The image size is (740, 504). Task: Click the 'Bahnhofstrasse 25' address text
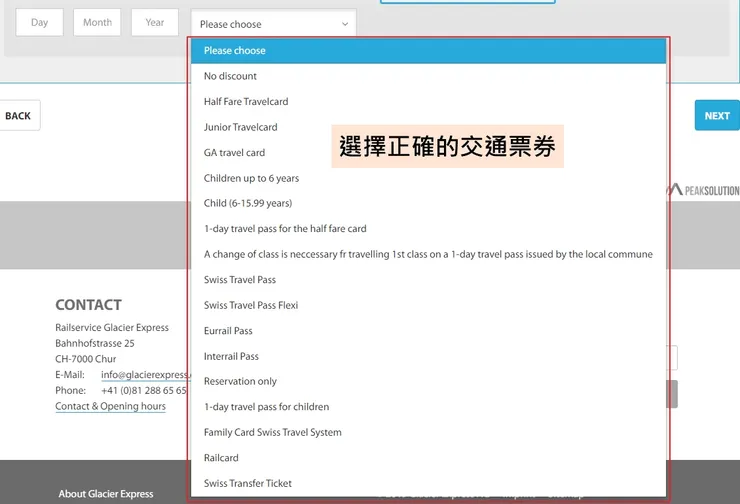point(95,343)
